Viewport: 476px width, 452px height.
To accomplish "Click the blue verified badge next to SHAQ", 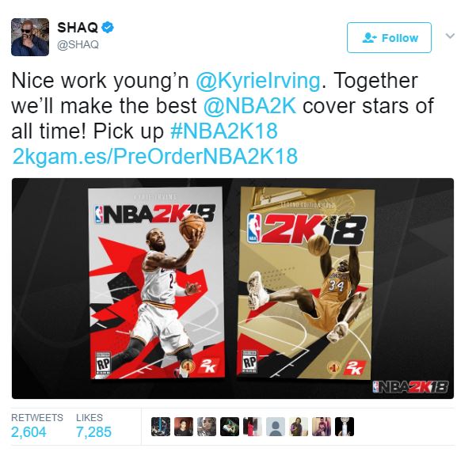I will pos(107,27).
